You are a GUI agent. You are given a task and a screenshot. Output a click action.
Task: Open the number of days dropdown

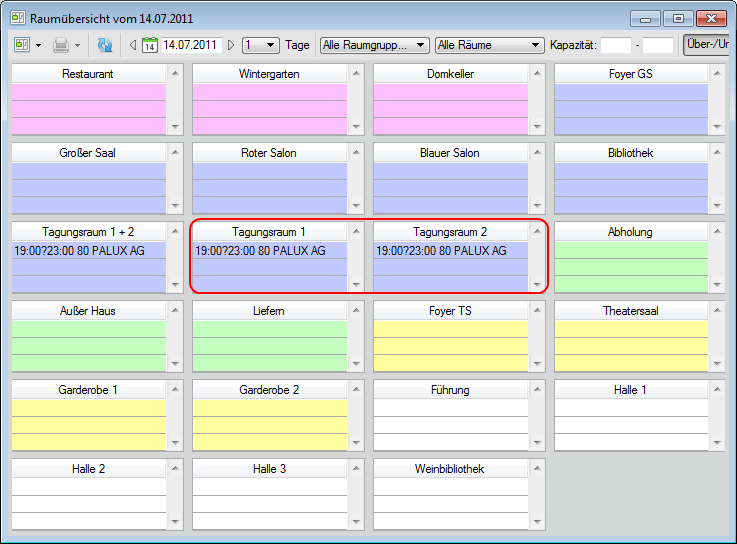pyautogui.click(x=260, y=45)
